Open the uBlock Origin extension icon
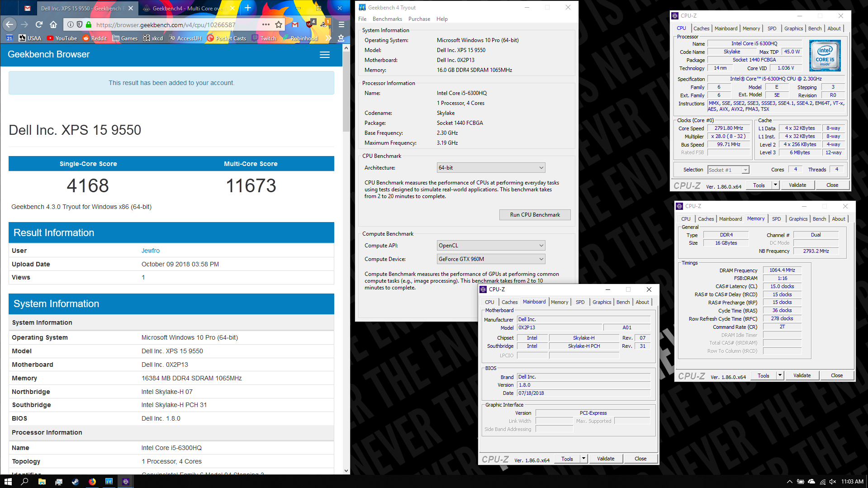This screenshot has width=868, height=488. 310,24
